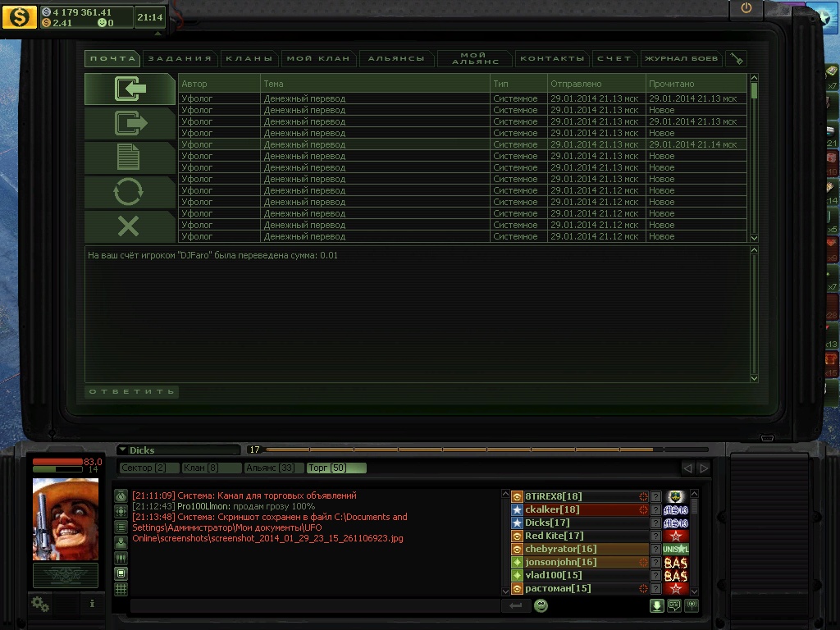Select the mail row read 29.01.2014 21.14 мск
840x630 pixels.
463,144
